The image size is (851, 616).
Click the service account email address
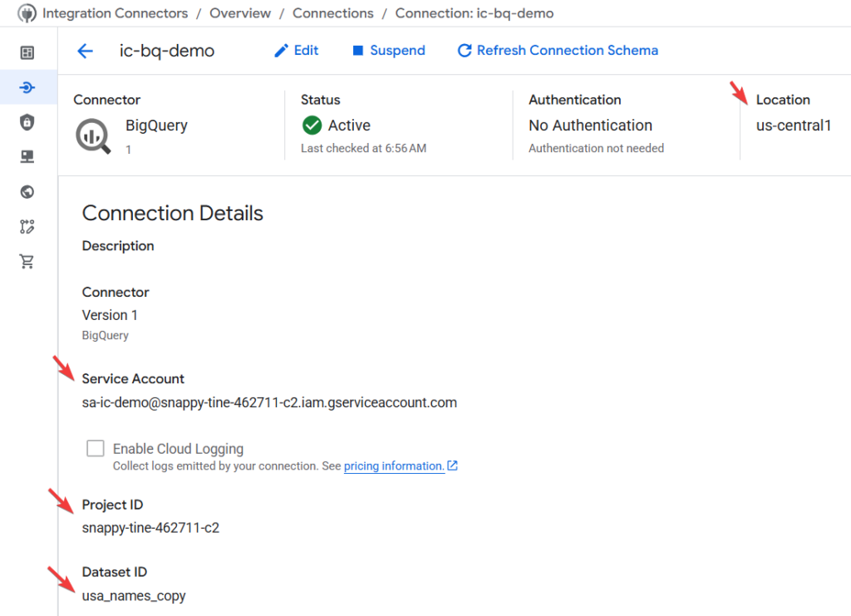(x=269, y=402)
